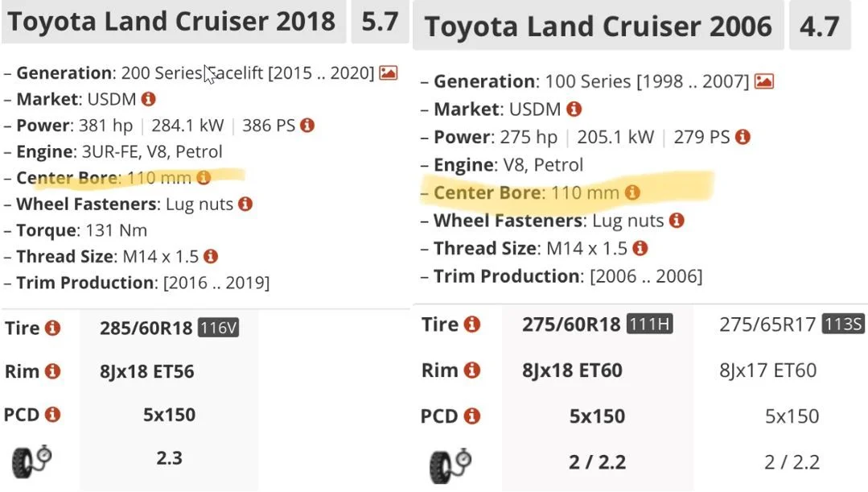Select the 4.7 engine badge
Screen dimensions: 868x492
click(819, 27)
